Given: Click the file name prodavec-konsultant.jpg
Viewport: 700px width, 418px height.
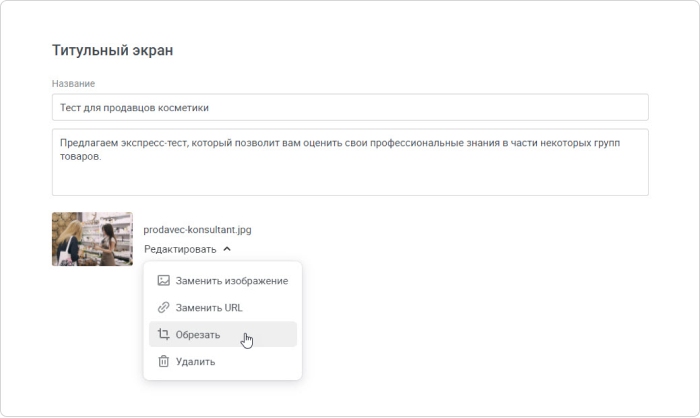Looking at the screenshot, I should coord(197,230).
